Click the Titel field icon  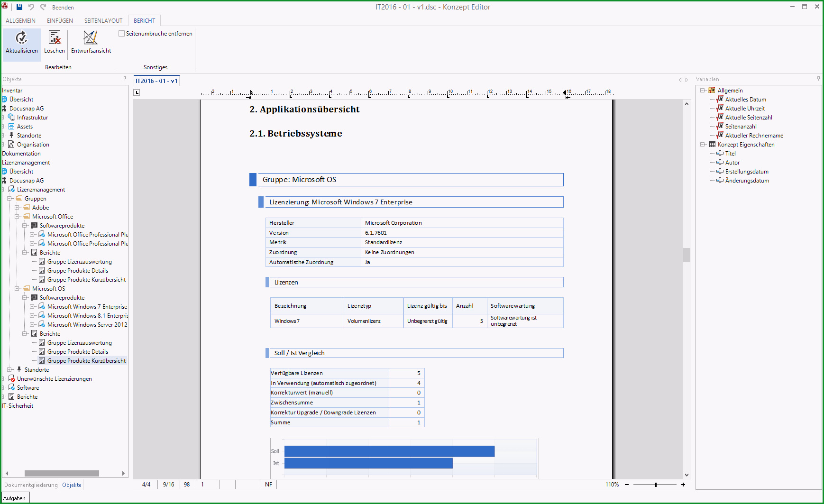(x=720, y=153)
